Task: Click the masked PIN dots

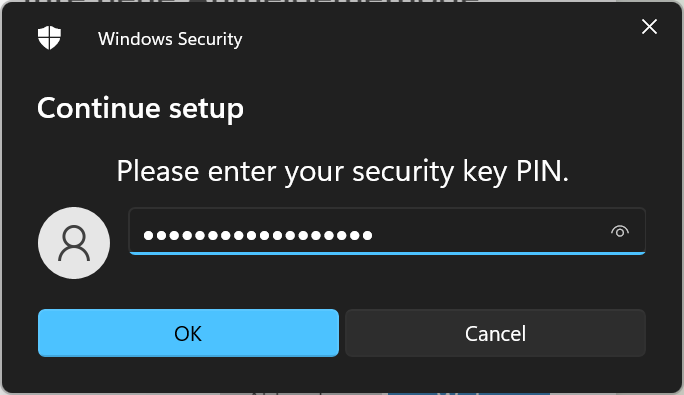Action: 258,235
